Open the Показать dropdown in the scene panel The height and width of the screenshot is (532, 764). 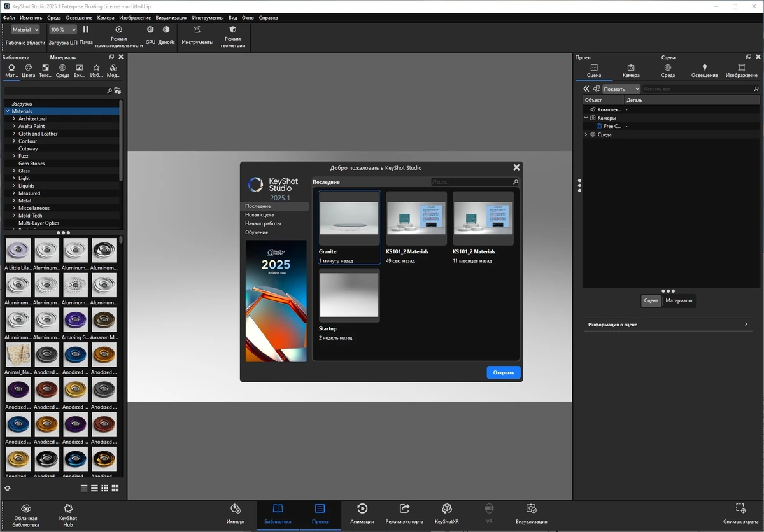pos(621,89)
